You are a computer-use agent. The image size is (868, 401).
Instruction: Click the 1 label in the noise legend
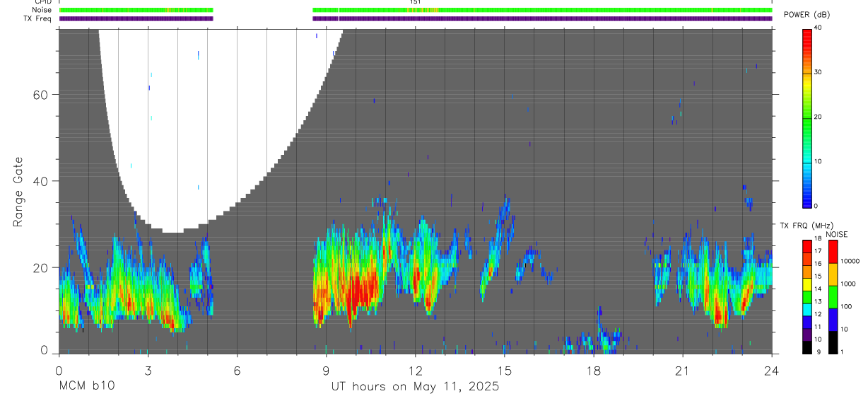point(842,351)
